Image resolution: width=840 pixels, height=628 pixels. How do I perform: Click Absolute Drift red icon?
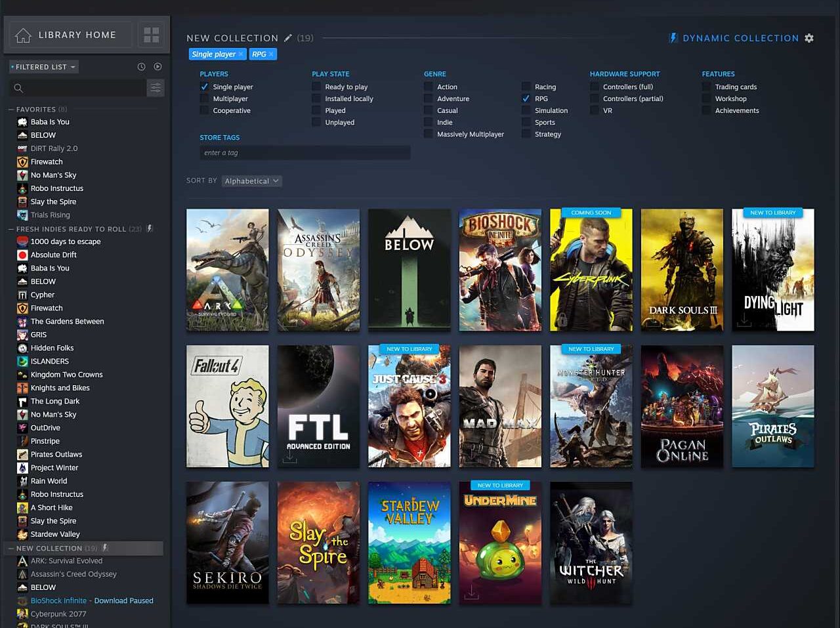22,255
